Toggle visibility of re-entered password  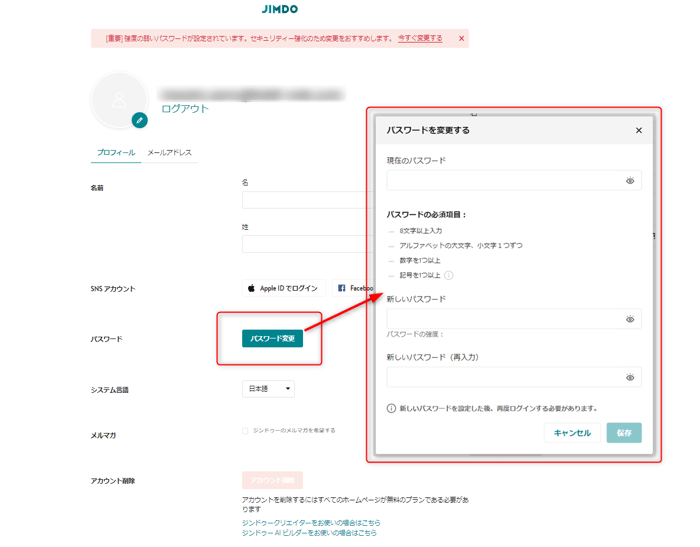click(630, 377)
